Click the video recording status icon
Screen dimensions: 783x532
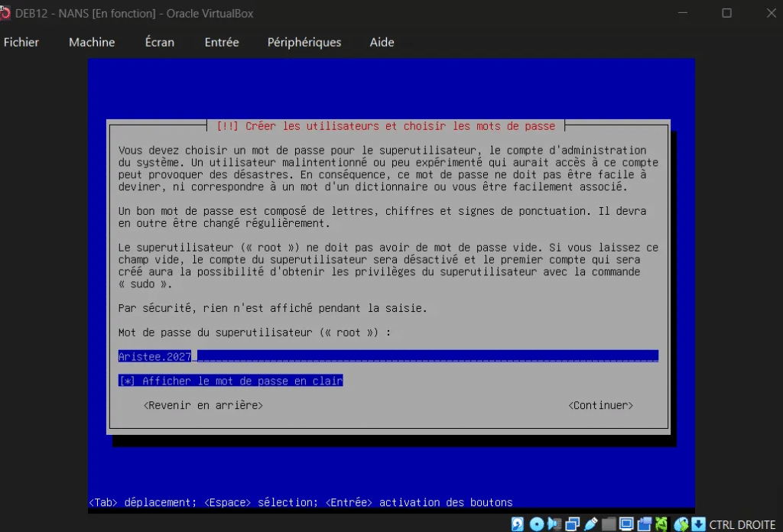pos(644,524)
